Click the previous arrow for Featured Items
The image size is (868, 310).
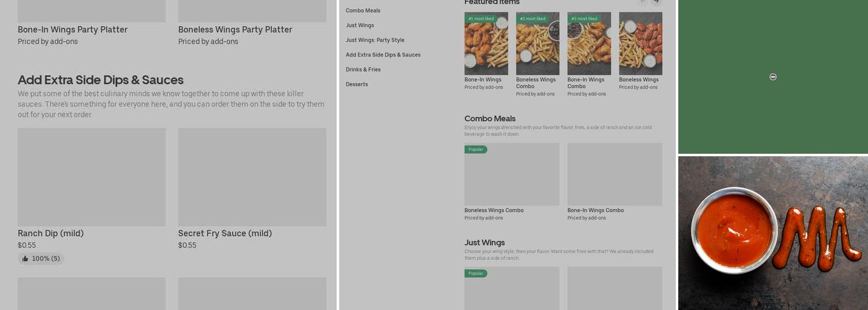coord(643,2)
